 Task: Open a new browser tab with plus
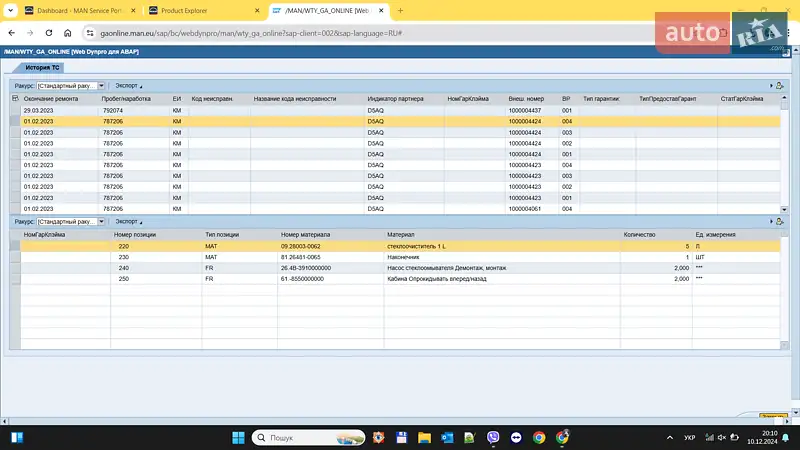[400, 10]
